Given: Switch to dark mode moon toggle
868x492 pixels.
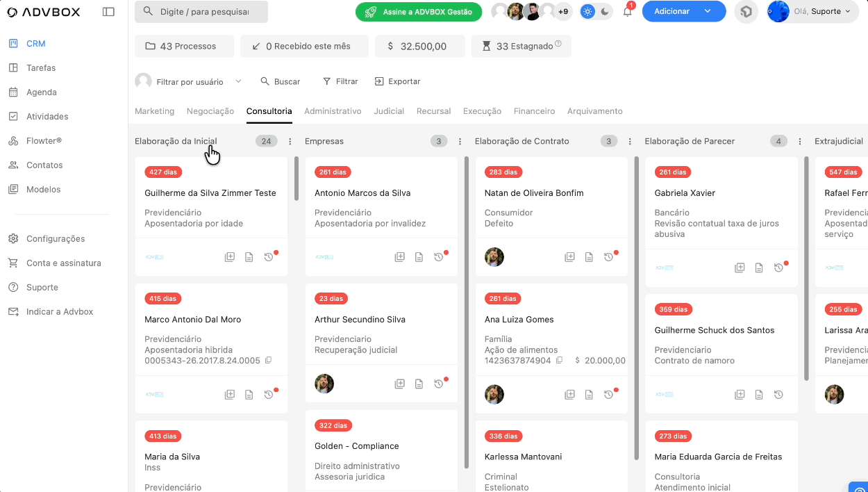Looking at the screenshot, I should (x=605, y=12).
